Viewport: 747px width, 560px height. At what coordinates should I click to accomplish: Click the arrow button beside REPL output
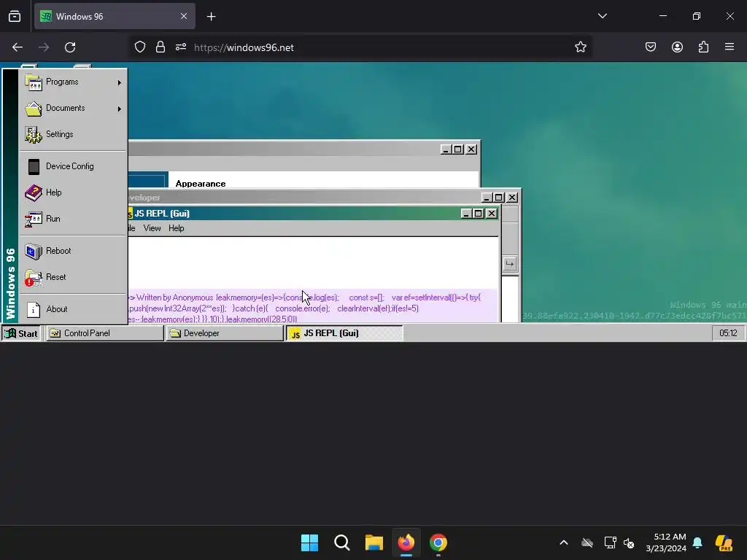[510, 264]
